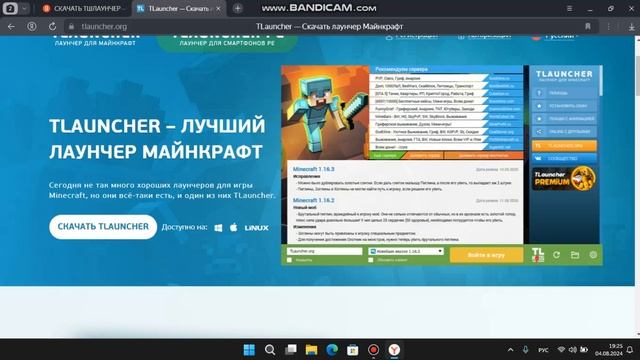Close the TLauncher — Скачать tab
Screen dimensions: 640x360
tap(218, 8)
